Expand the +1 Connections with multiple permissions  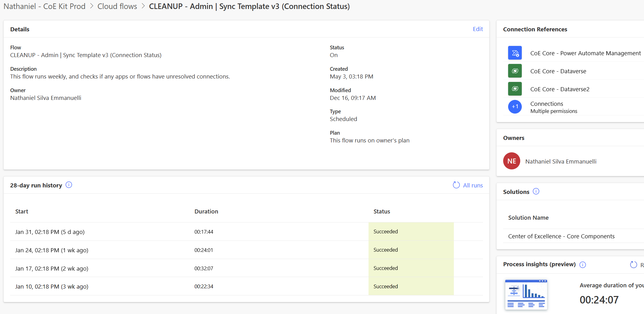(515, 107)
